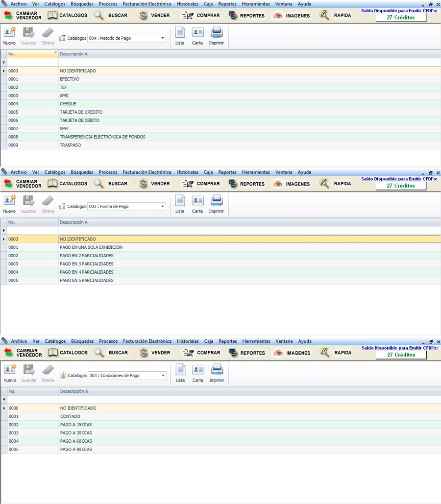Open Catalogos dropdown showing 002 : Forma de Pago
Viewport: 441px width, 504px height.
click(127, 206)
